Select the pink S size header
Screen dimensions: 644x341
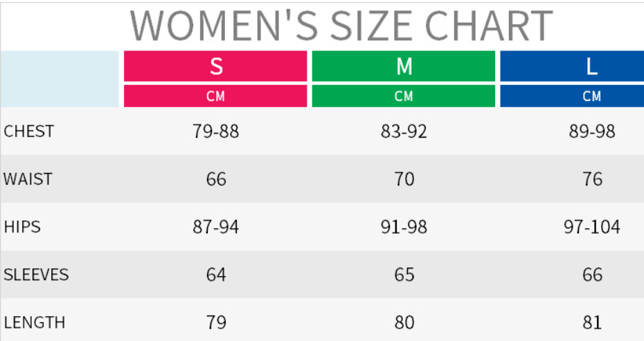tap(215, 66)
